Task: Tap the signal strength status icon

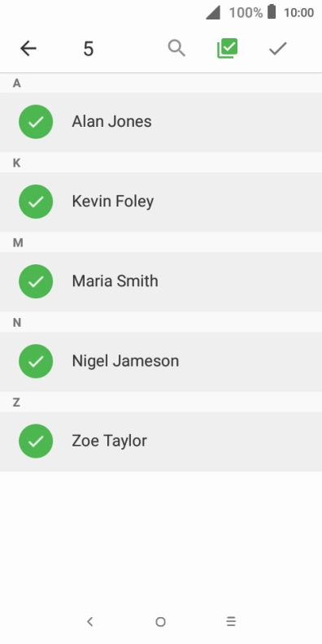Action: point(213,12)
